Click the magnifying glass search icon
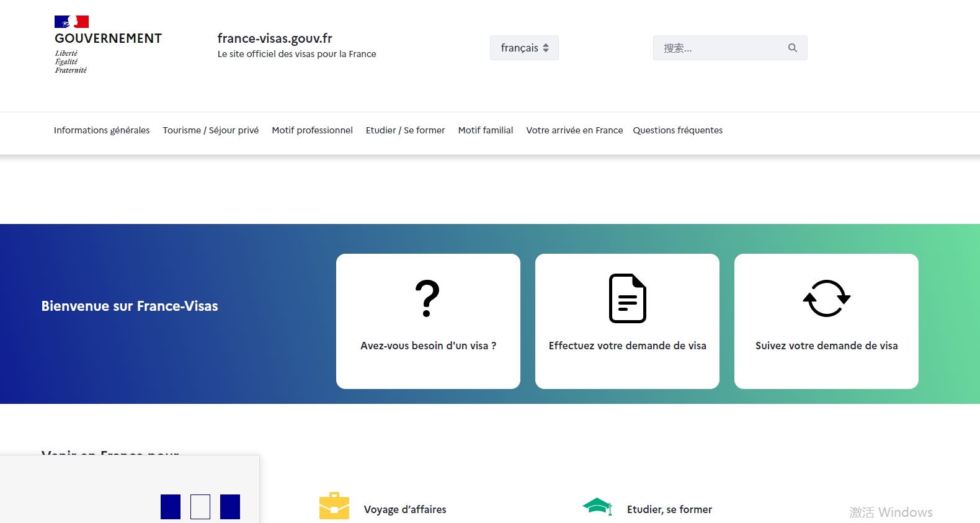This screenshot has height=523, width=980. pos(792,48)
